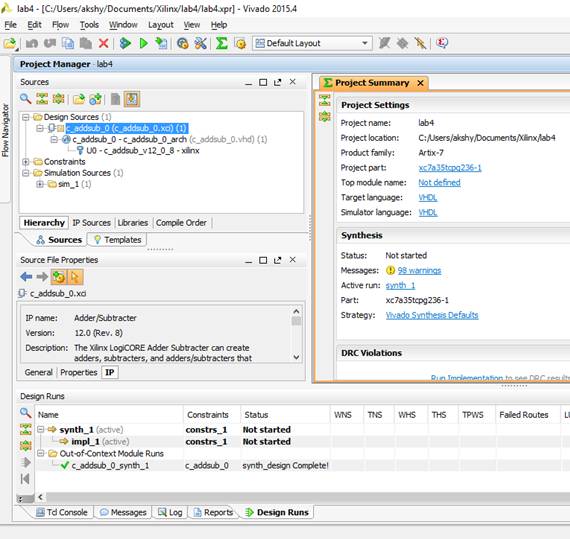Click the Paste icon in main toolbar

(x=86, y=43)
